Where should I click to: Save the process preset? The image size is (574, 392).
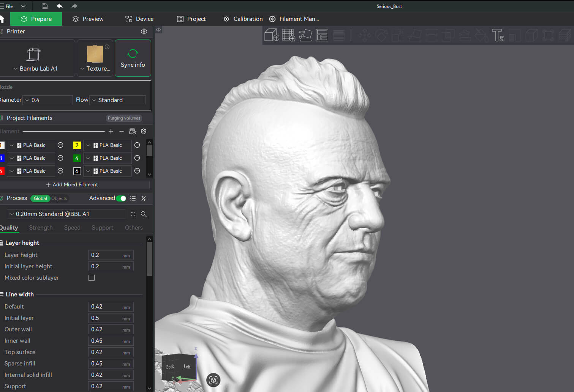tap(133, 214)
